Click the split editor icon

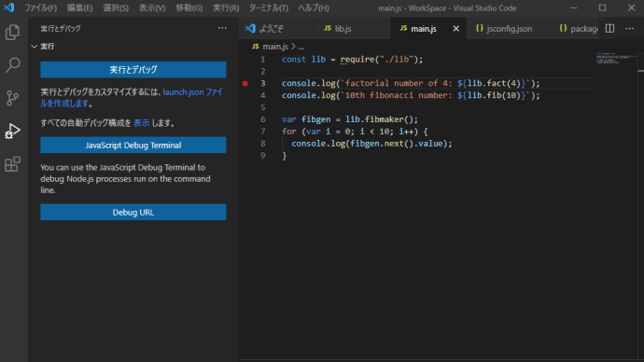click(x=609, y=28)
